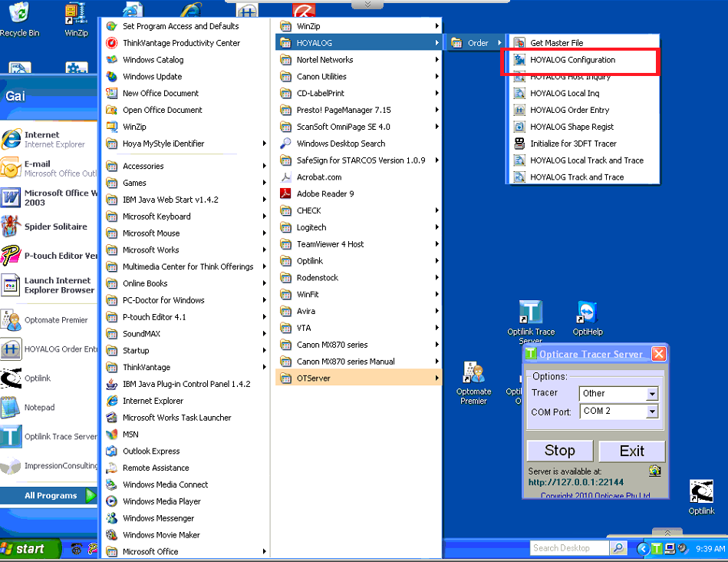
Task: Click the Optilink icon in the Start menu
Action: coord(12,379)
